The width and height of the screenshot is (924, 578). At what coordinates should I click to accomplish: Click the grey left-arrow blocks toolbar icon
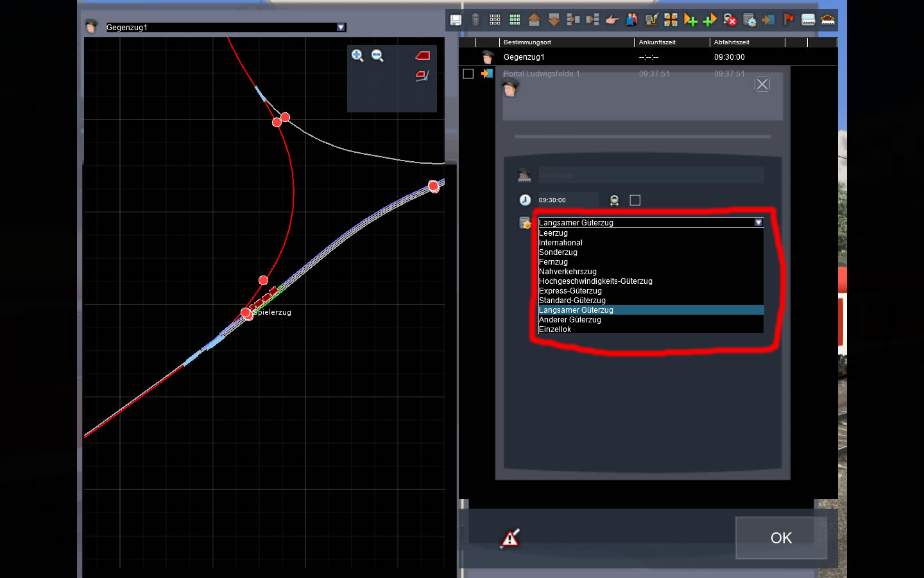tap(573, 20)
